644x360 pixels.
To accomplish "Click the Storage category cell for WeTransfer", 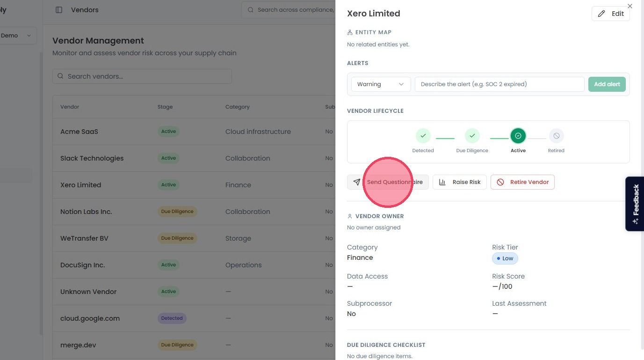I will 238,238.
